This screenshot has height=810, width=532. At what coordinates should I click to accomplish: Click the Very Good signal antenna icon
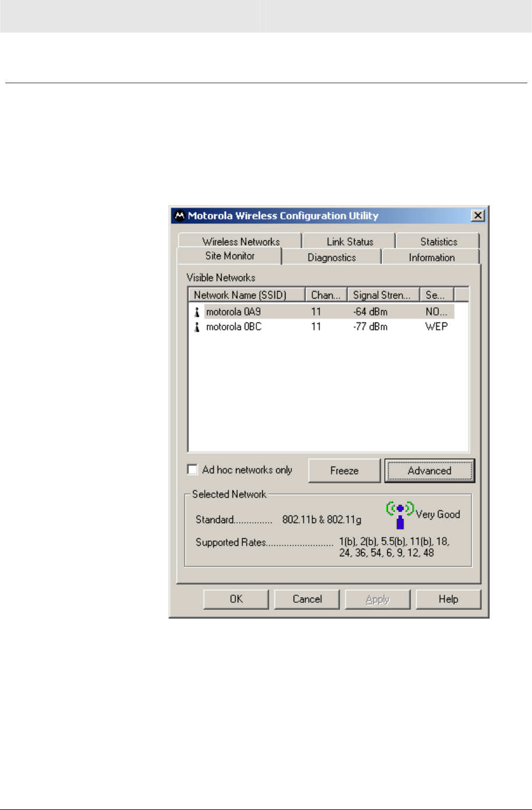399,514
